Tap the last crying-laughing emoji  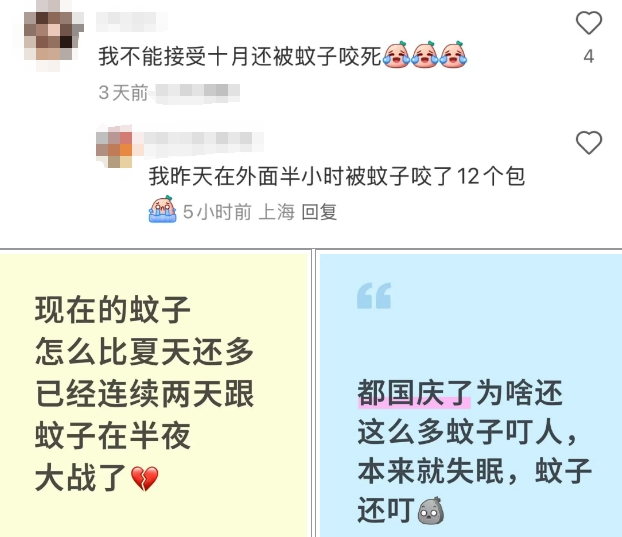[453, 55]
